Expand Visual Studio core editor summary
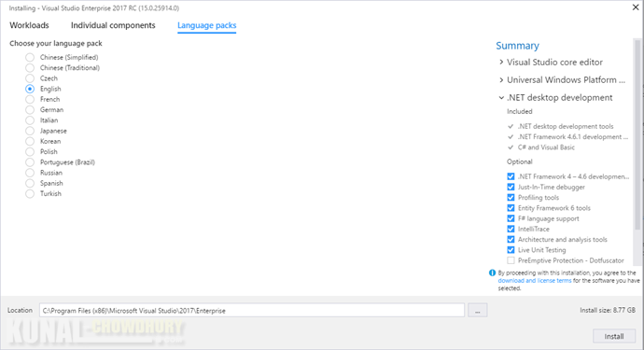The image size is (644, 350). pyautogui.click(x=501, y=62)
